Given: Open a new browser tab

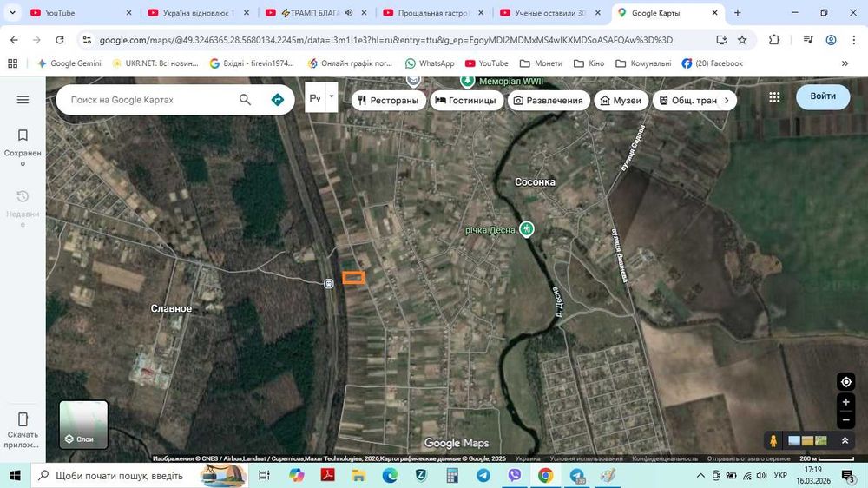Looking at the screenshot, I should pos(737,13).
